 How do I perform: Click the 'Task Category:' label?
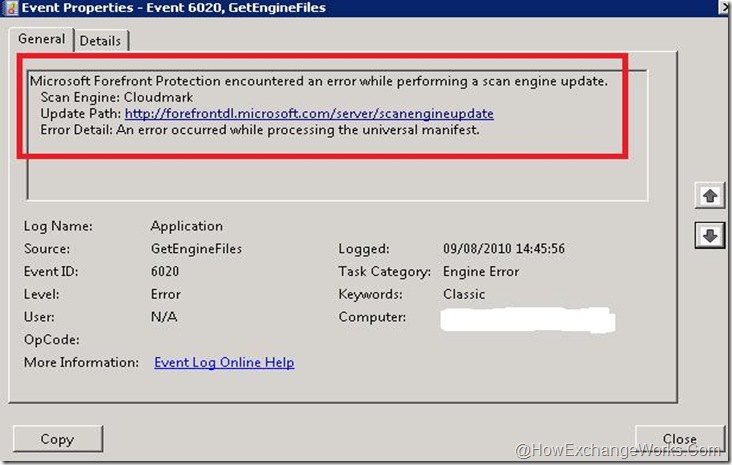384,271
